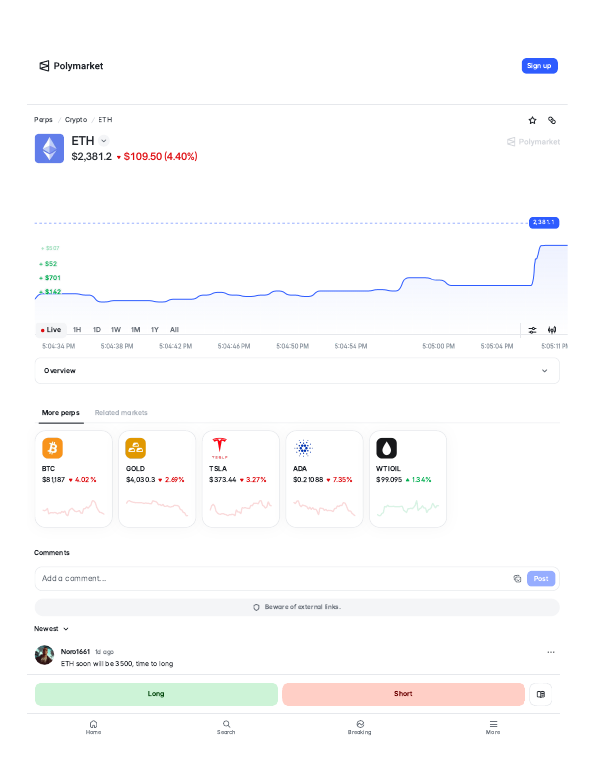Open the Perps breadcrumb link
The height and width of the screenshot is (770, 595).
point(43,120)
